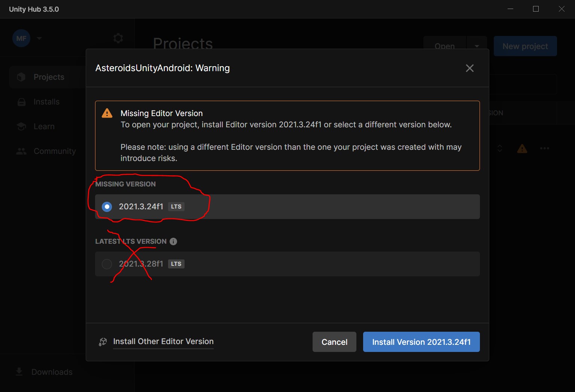
Task: Expand the account dropdown arrow
Action: tap(39, 38)
